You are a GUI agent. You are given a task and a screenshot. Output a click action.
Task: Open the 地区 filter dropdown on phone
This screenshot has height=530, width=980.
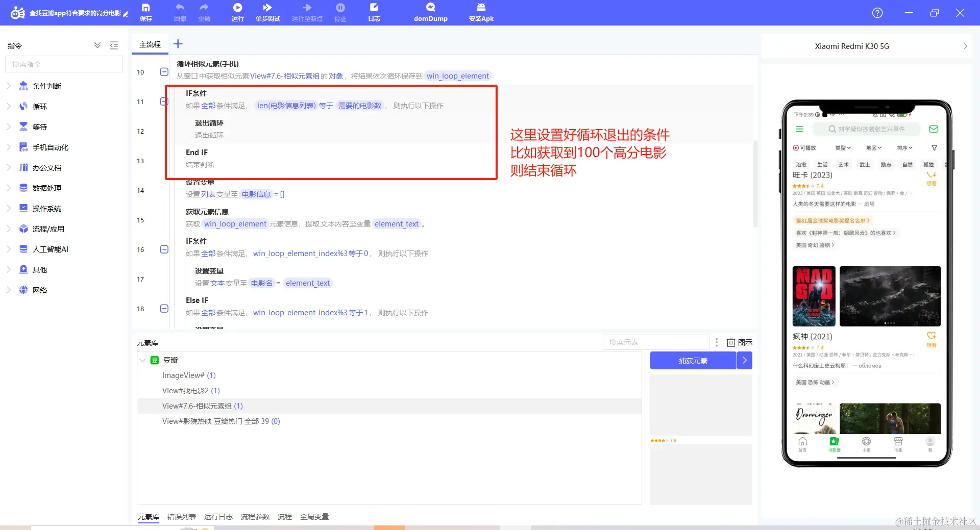(874, 148)
